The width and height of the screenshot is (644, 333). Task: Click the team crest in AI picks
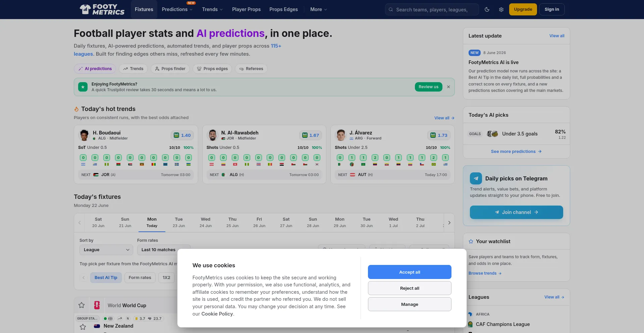pyautogui.click(x=492, y=134)
